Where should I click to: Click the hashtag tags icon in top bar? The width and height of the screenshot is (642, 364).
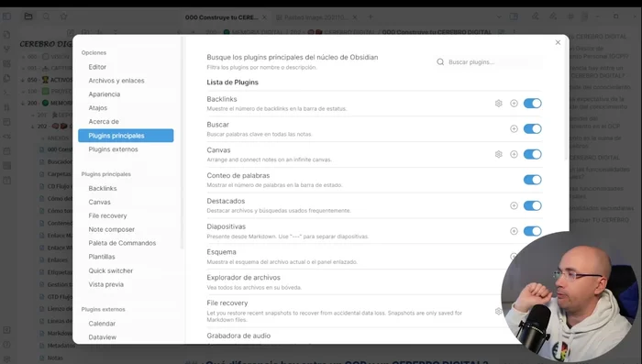(x=570, y=17)
